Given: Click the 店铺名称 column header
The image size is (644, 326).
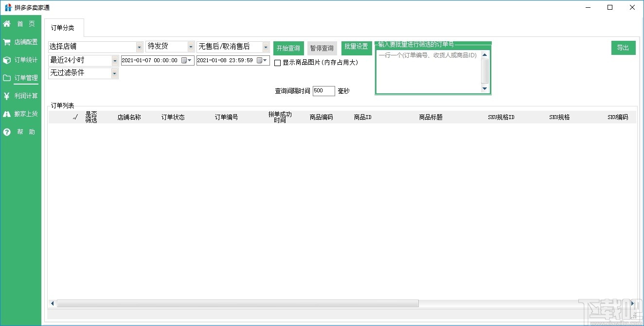Looking at the screenshot, I should coord(129,117).
